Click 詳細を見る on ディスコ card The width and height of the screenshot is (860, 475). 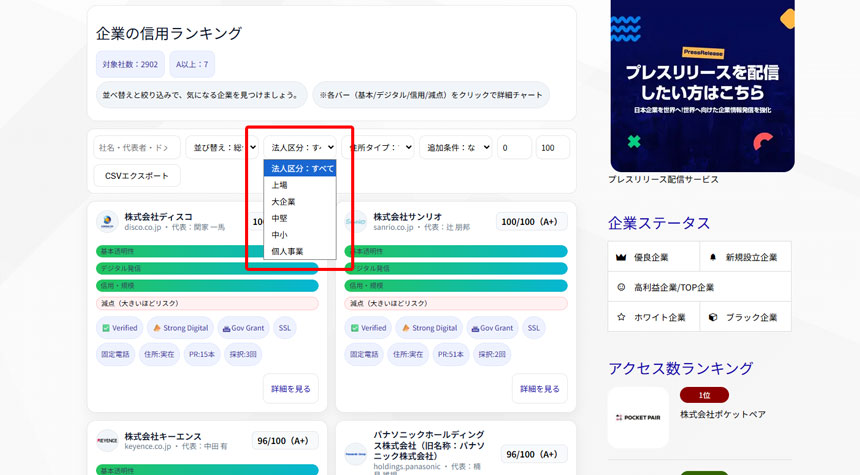click(x=291, y=388)
